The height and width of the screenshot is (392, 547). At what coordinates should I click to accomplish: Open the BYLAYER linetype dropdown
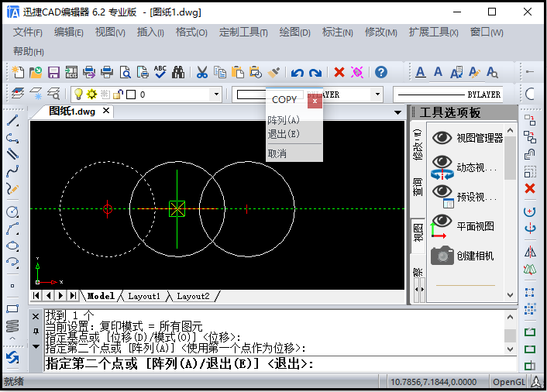(448, 95)
